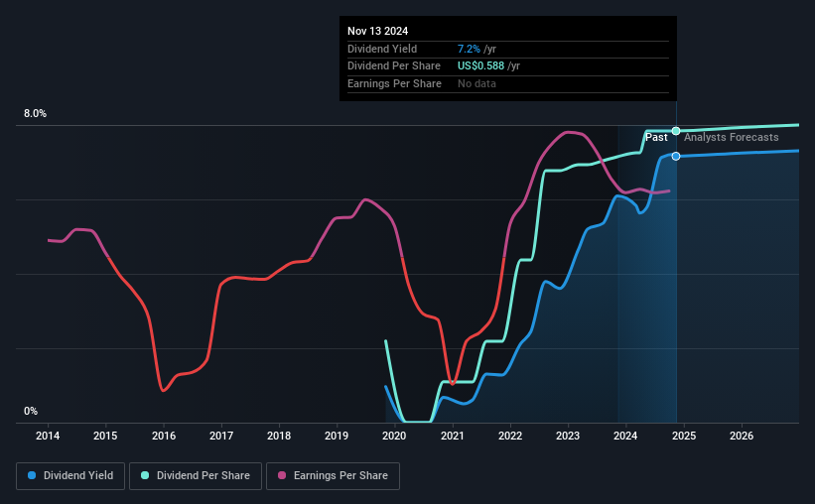
Task: Click the 8.0% y-axis label
Action: (35, 114)
